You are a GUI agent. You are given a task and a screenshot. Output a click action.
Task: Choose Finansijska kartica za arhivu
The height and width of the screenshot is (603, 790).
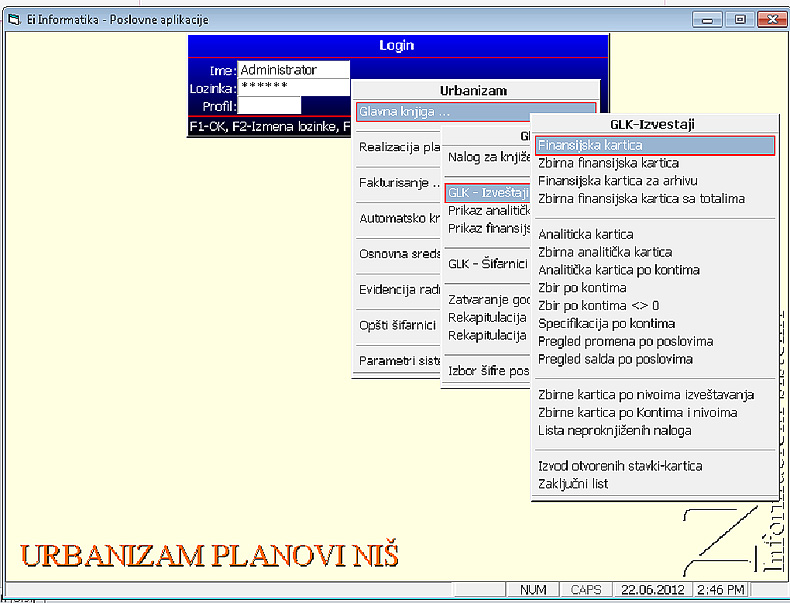pos(617,181)
